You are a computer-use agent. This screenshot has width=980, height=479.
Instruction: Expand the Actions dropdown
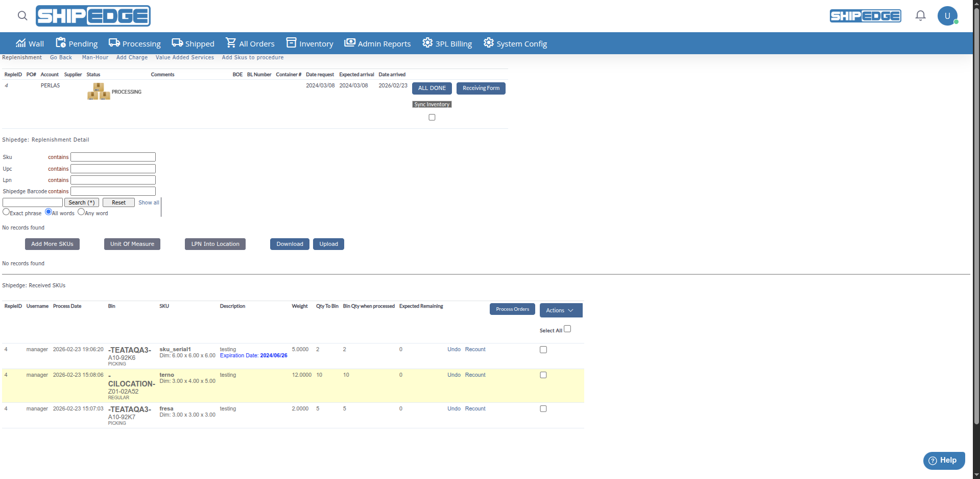(x=560, y=310)
